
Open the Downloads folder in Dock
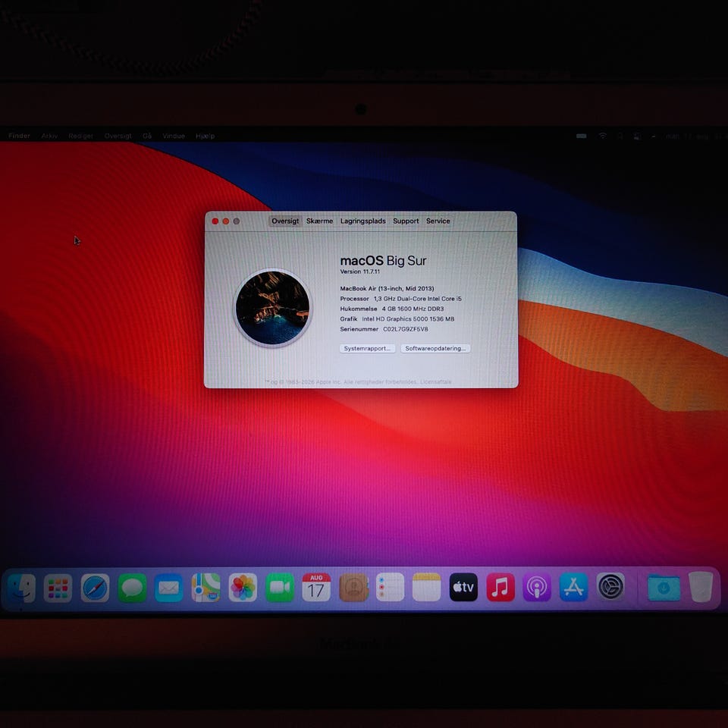pyautogui.click(x=664, y=588)
